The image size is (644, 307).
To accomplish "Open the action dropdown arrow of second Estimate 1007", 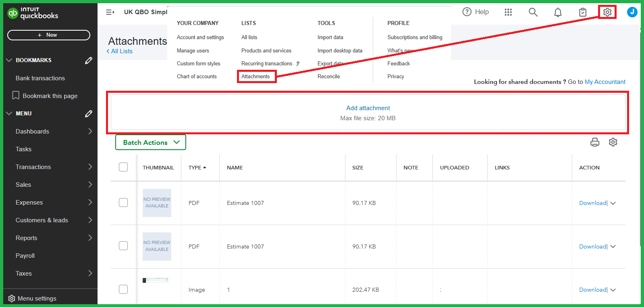I will click(x=613, y=246).
